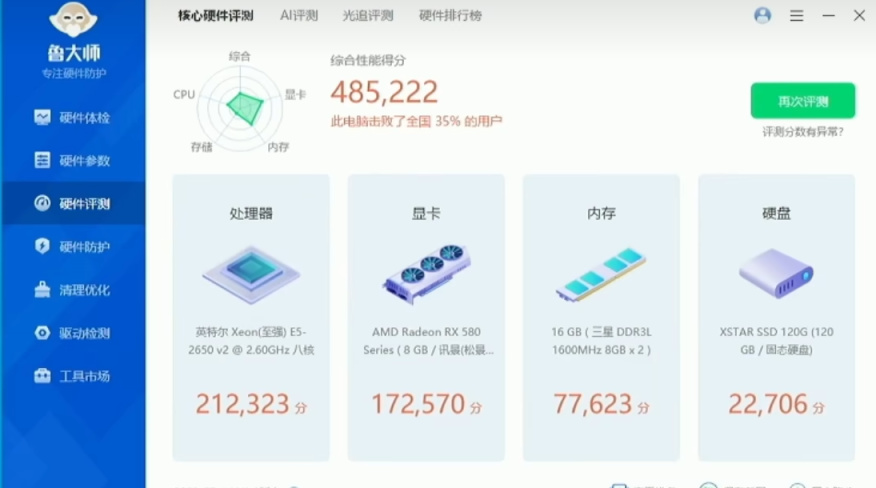This screenshot has height=488, width=876.
Task: Click the XSTAR SSD 120G description
Action: [776, 340]
